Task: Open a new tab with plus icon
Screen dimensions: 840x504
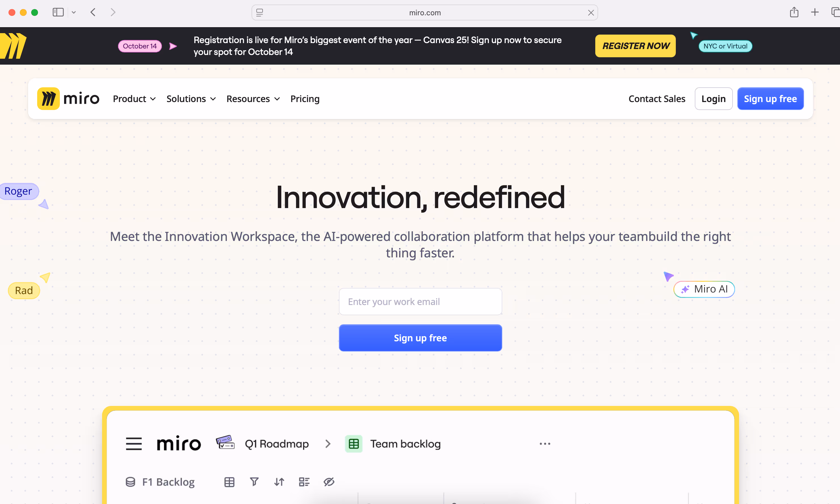Action: pos(814,12)
